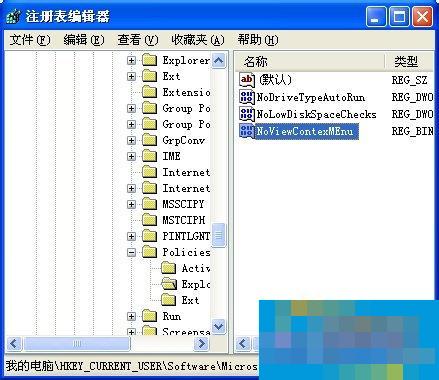Screen dimensions: 439x380
Task: Select the Extensio tree key
Action: pyautogui.click(x=186, y=92)
